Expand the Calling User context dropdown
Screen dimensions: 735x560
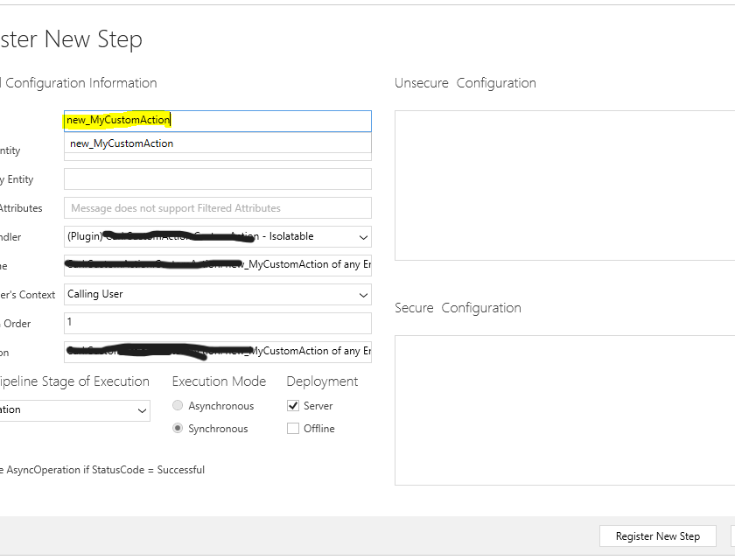point(362,295)
